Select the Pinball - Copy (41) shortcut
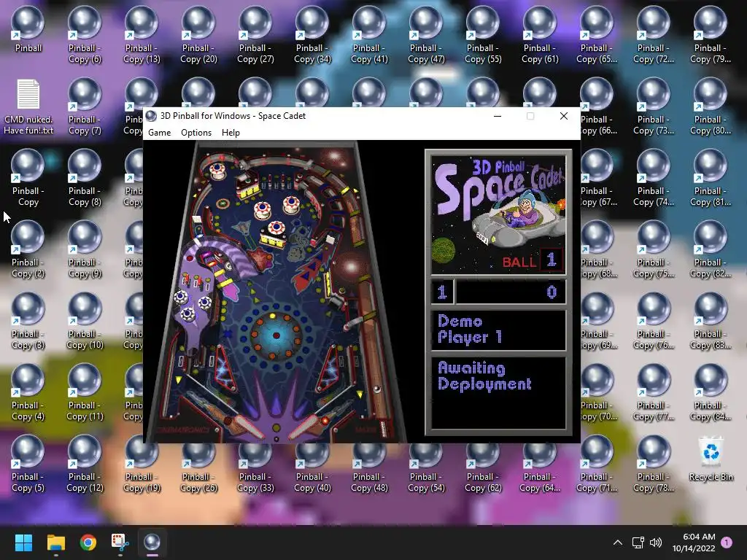Image resolution: width=747 pixels, height=560 pixels. 369,35
